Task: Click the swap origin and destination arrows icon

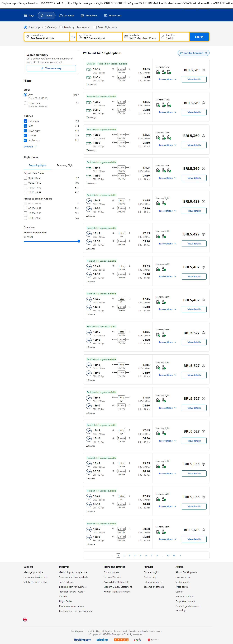Action: [x=73, y=37]
